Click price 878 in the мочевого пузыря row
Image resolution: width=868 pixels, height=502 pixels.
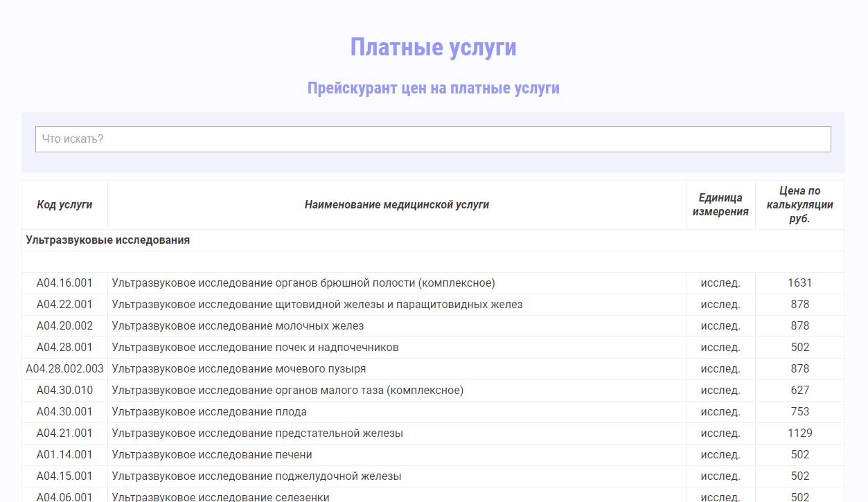coord(800,369)
